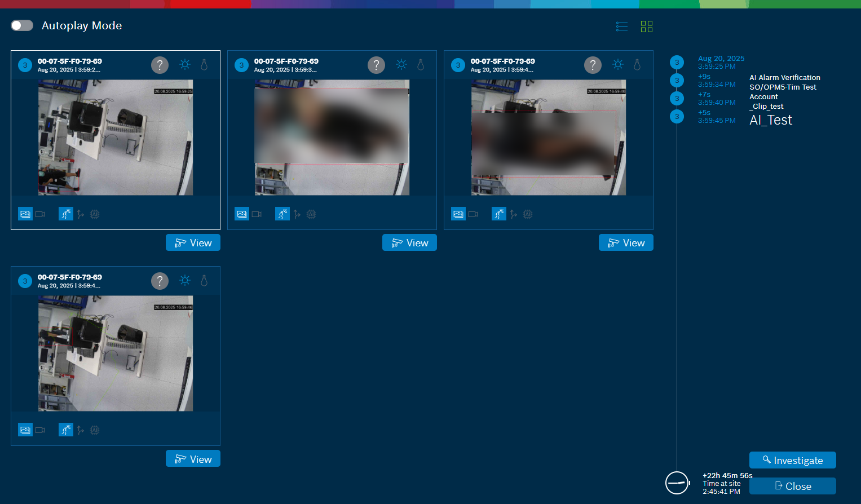Select timeline marker at 3:59:34 PM
The width and height of the screenshot is (861, 504).
coord(677,80)
